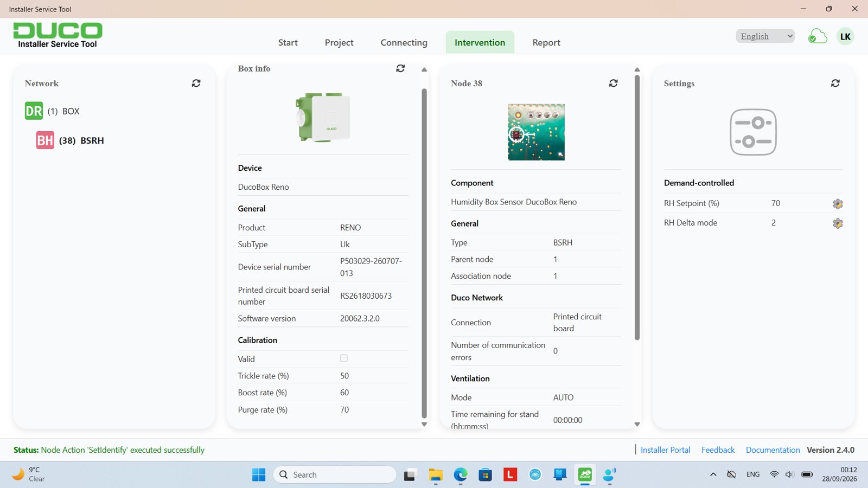Click Node 38 scroll up arrow
This screenshot has width=868, height=488.
coord(637,69)
